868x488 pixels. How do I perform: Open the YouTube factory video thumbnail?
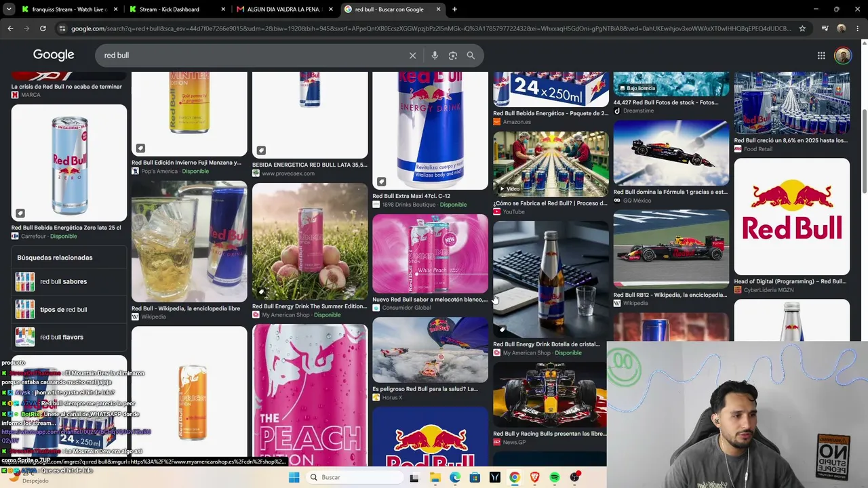click(x=551, y=163)
